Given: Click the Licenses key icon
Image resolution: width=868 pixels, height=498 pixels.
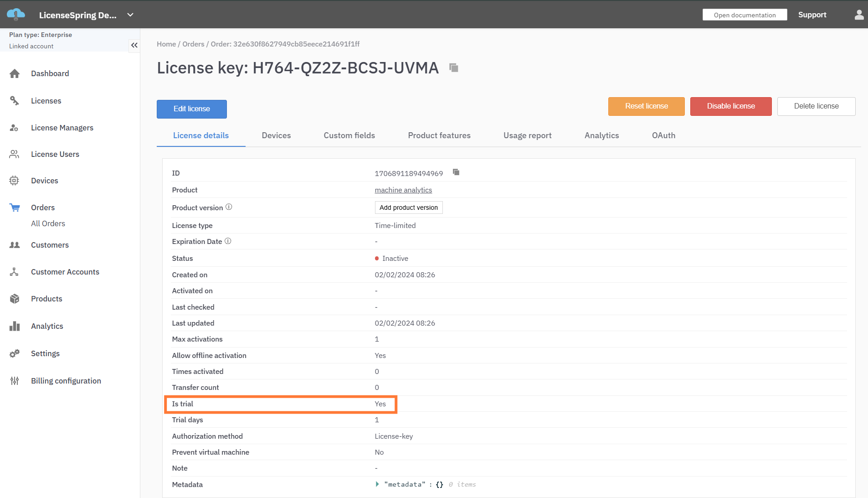Looking at the screenshot, I should click(x=15, y=101).
